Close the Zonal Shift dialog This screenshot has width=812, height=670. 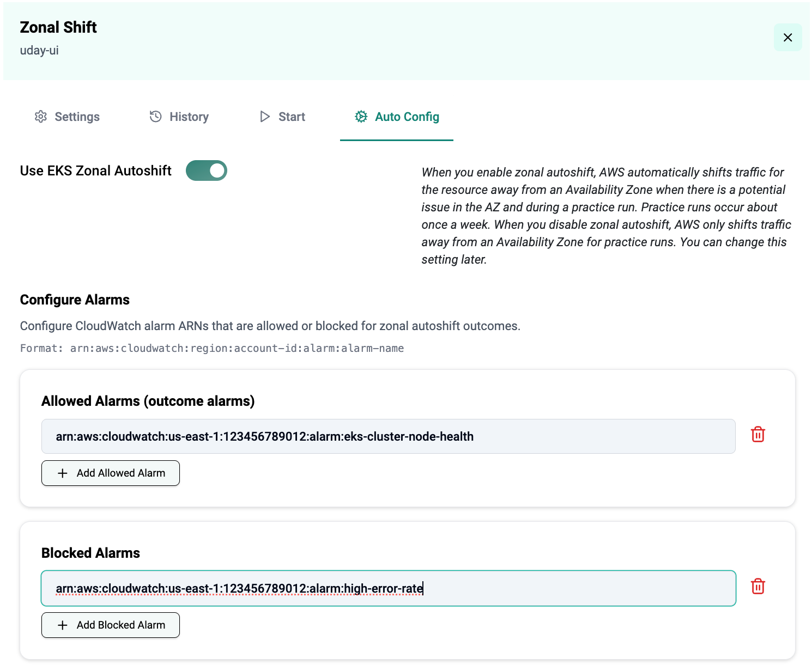pos(787,38)
